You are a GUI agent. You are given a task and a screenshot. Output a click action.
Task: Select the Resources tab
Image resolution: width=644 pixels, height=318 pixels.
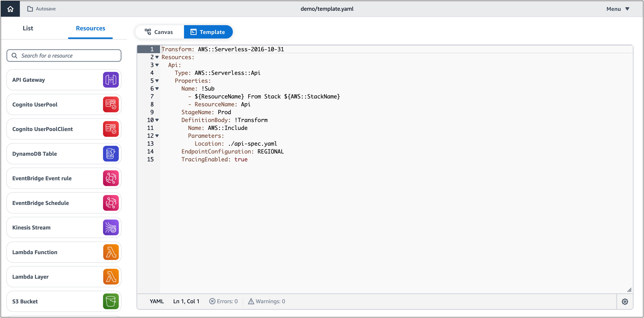coord(90,28)
